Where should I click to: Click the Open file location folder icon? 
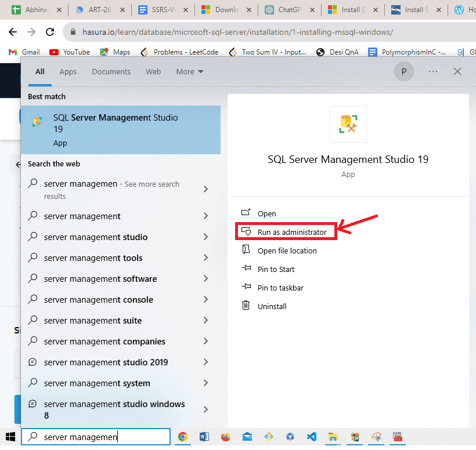pos(246,251)
